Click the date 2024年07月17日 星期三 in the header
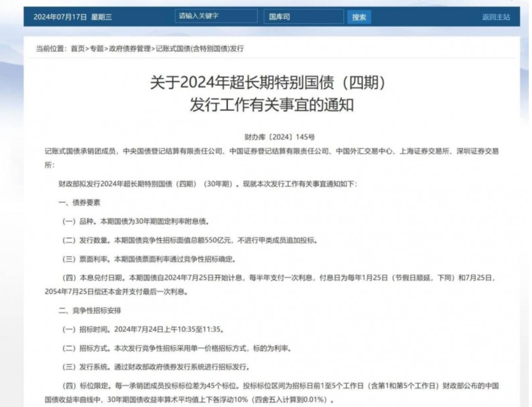Screen dimensions: 532x407 [x=73, y=17]
